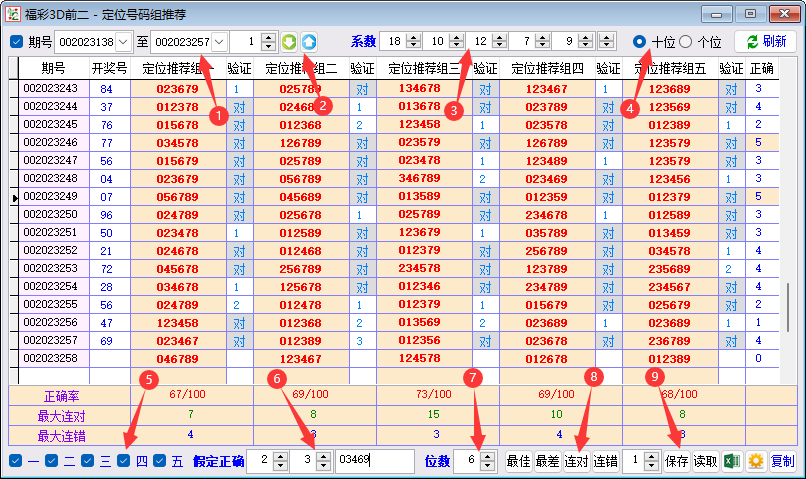Click the 复制 copy button
This screenshot has height=479, width=806.
point(783,461)
